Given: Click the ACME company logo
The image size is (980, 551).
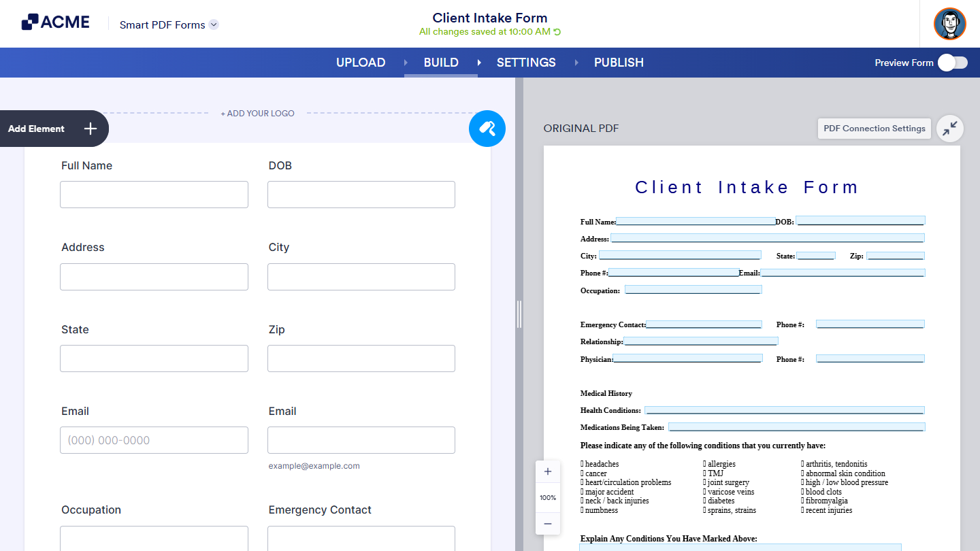Looking at the screenshot, I should tap(55, 21).
